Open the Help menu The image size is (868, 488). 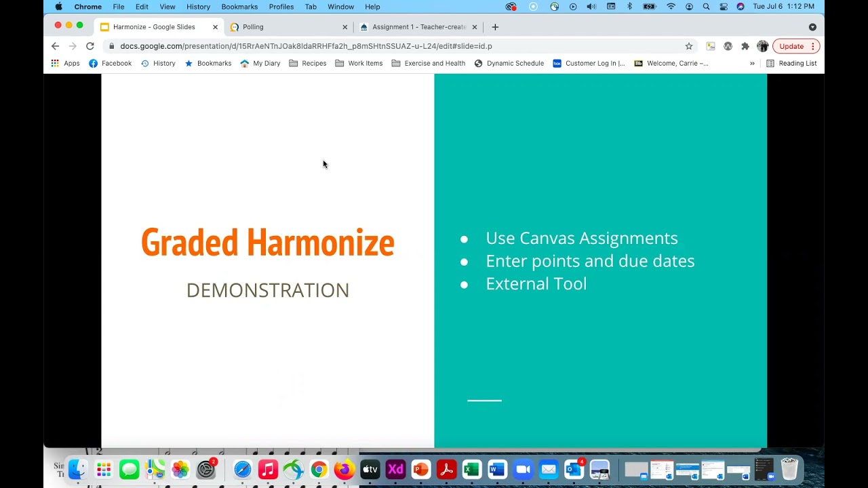tap(372, 7)
